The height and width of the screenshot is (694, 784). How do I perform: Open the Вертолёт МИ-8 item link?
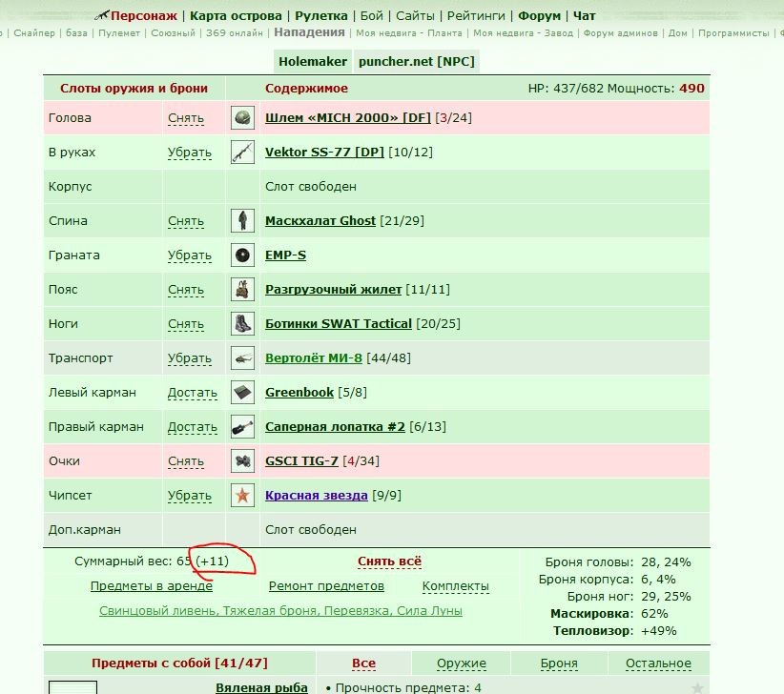[x=314, y=358]
